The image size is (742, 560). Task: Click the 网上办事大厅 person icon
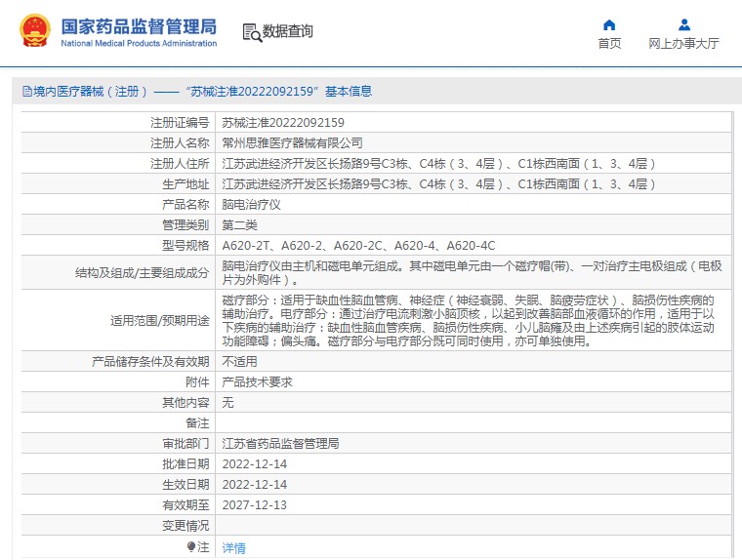click(683, 24)
